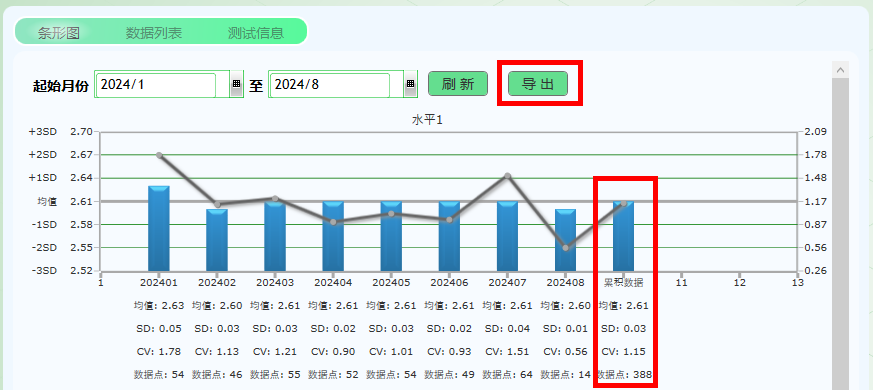Click the 202408 axis label
The height and width of the screenshot is (390, 873).
[x=566, y=282]
